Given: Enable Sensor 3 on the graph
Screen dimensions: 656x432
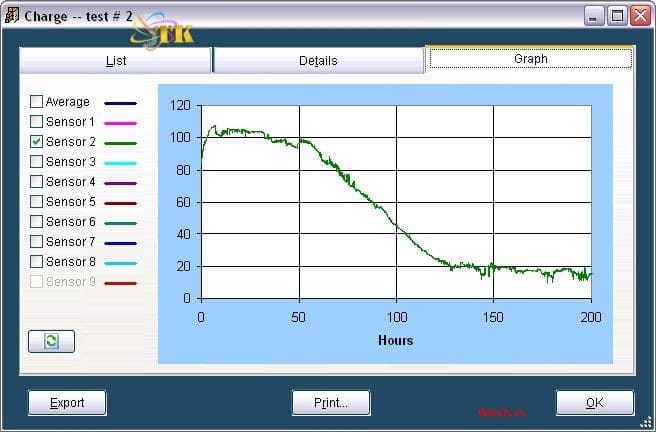Looking at the screenshot, I should (x=37, y=162).
